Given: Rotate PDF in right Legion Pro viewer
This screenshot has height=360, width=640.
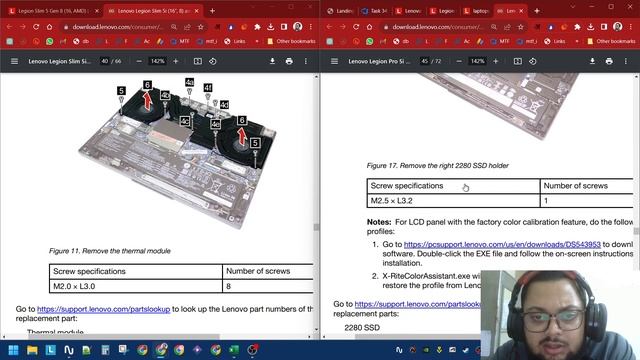Looking at the screenshot, I should (x=533, y=61).
